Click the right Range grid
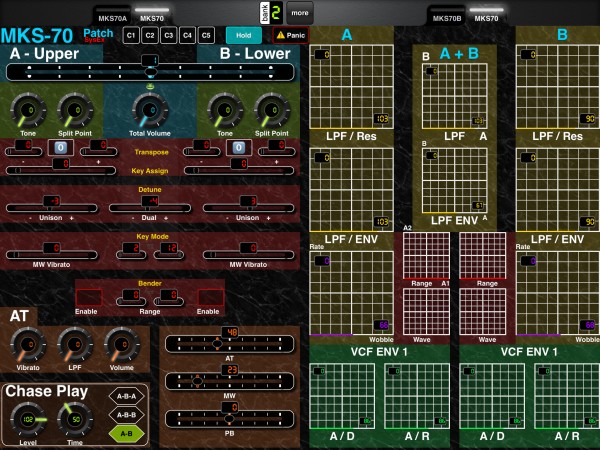The image size is (600, 450). click(483, 256)
